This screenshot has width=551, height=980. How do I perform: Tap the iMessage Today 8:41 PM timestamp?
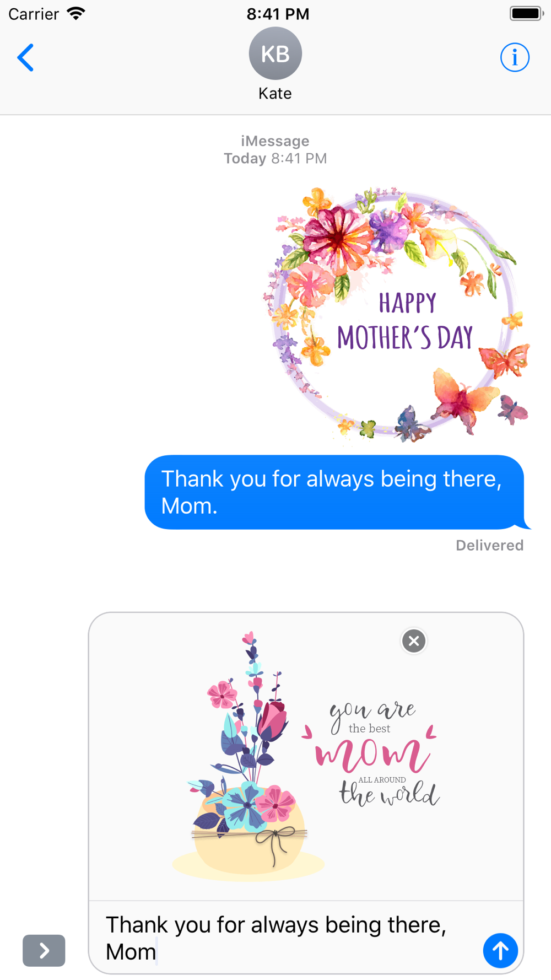click(275, 149)
